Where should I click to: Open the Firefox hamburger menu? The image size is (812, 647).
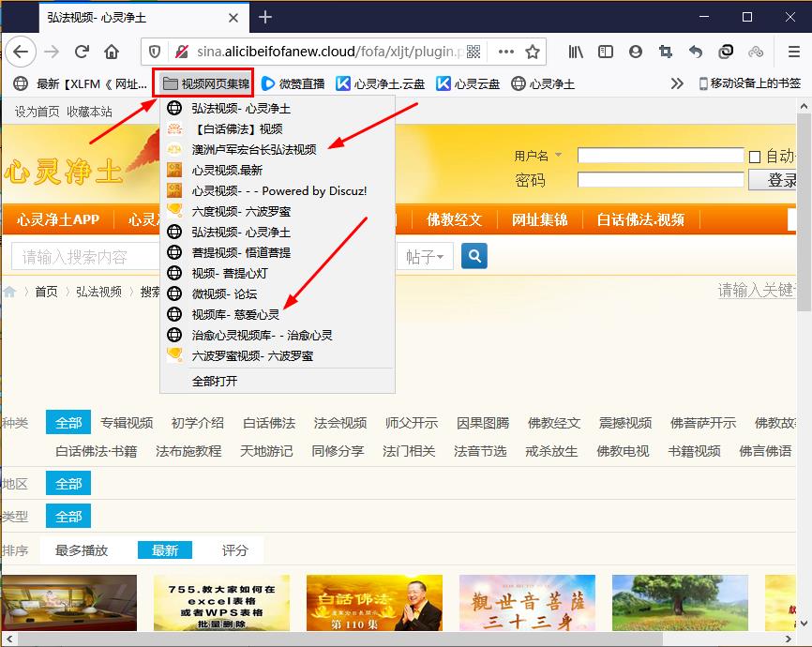pyautogui.click(x=794, y=52)
